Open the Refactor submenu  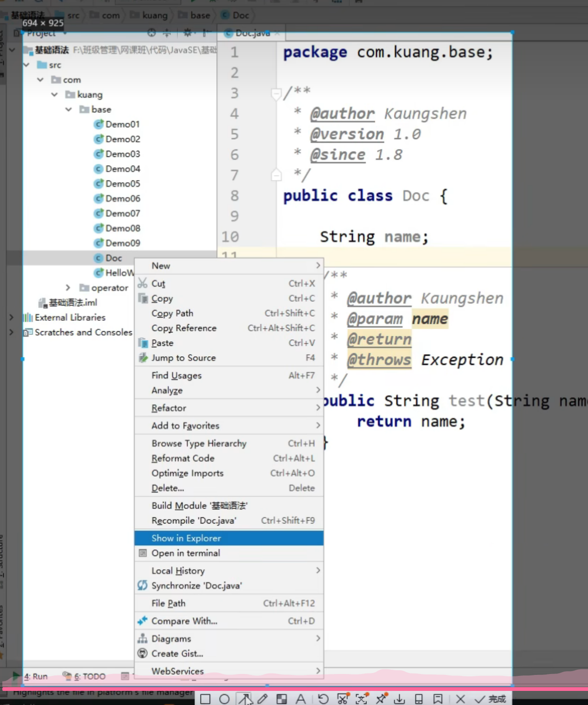click(x=229, y=408)
